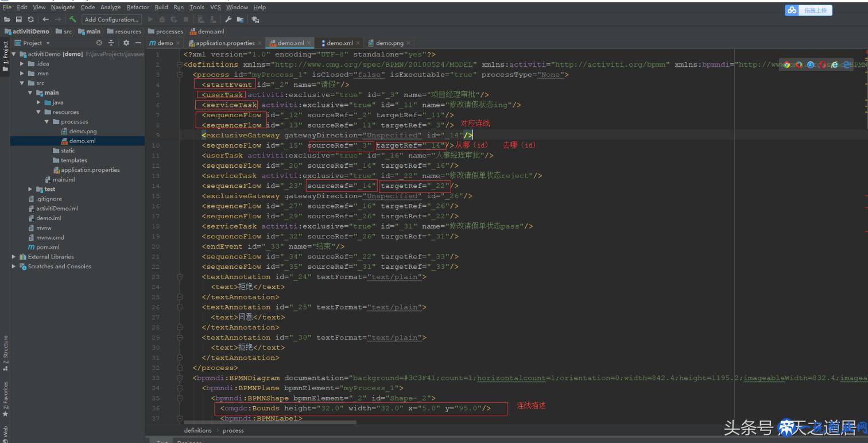Image resolution: width=868 pixels, height=443 pixels.
Task: Click 'resources' in navigation bar breadcrumb
Action: [x=123, y=32]
